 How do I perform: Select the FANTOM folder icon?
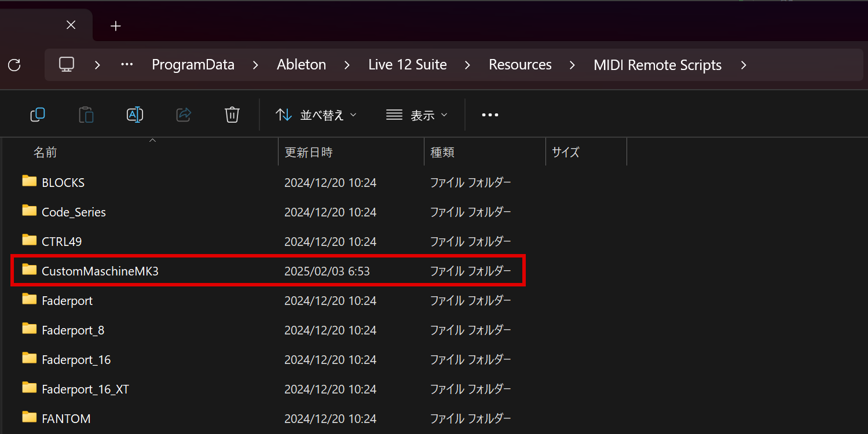click(x=30, y=417)
